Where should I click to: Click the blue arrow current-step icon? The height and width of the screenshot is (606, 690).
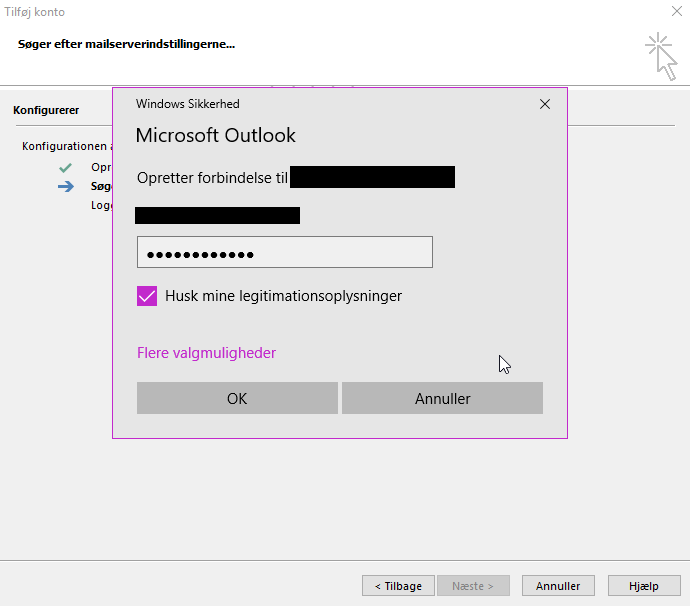[66, 187]
